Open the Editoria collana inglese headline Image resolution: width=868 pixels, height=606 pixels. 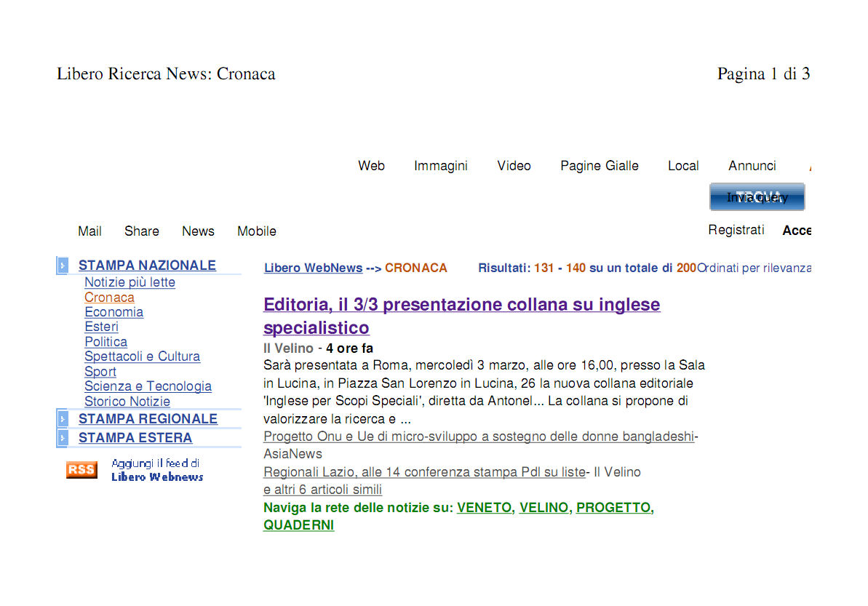462,316
